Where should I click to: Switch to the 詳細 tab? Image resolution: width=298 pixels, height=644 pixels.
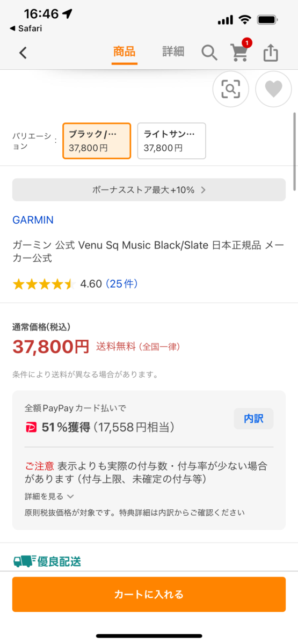coord(173,52)
